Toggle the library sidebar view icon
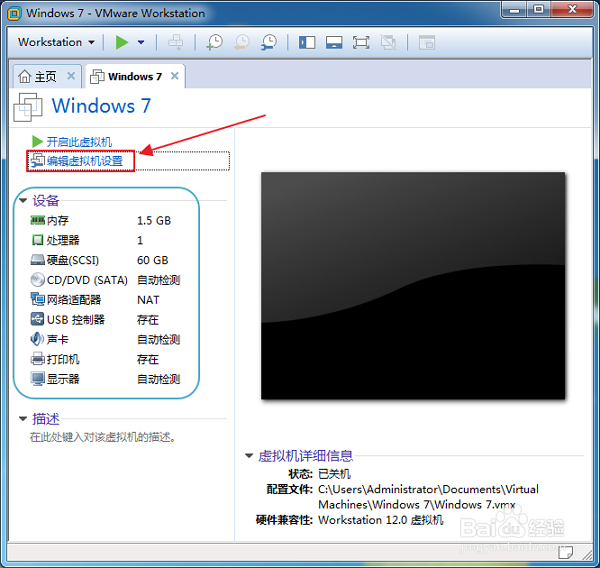This screenshot has height=568, width=600. [x=307, y=42]
